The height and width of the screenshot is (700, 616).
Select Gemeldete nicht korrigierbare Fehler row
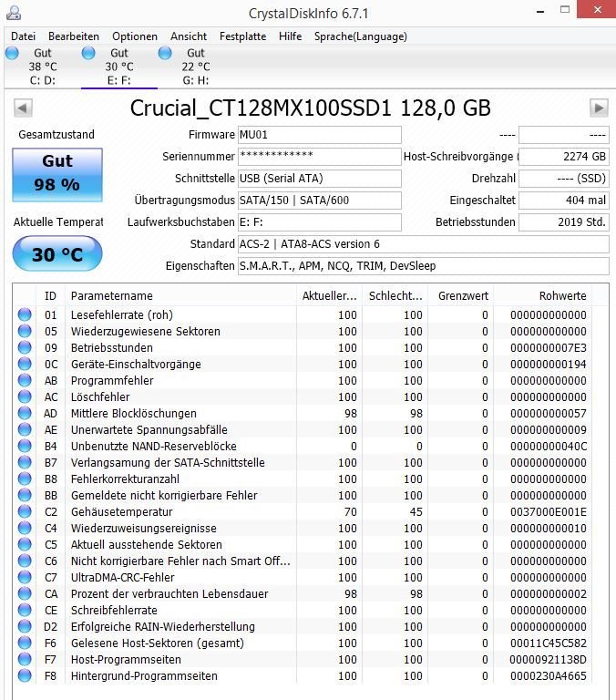click(303, 496)
